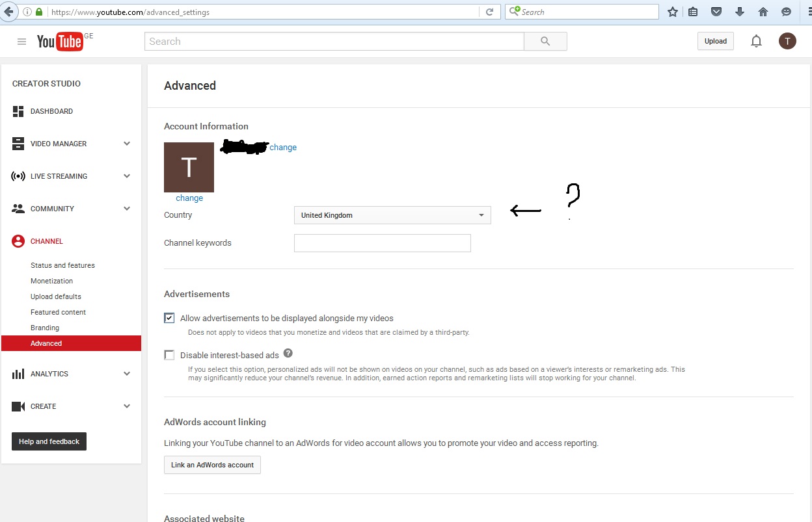Expand the Video Manager section chevron
Screen dimensions: 812x522
[x=127, y=144]
